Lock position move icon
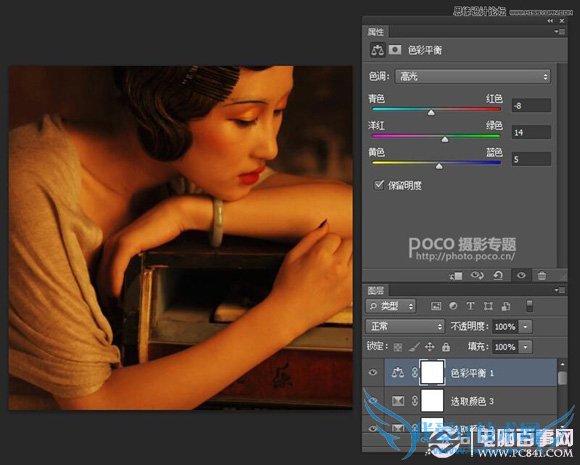This screenshot has height=465, width=580. tap(429, 347)
